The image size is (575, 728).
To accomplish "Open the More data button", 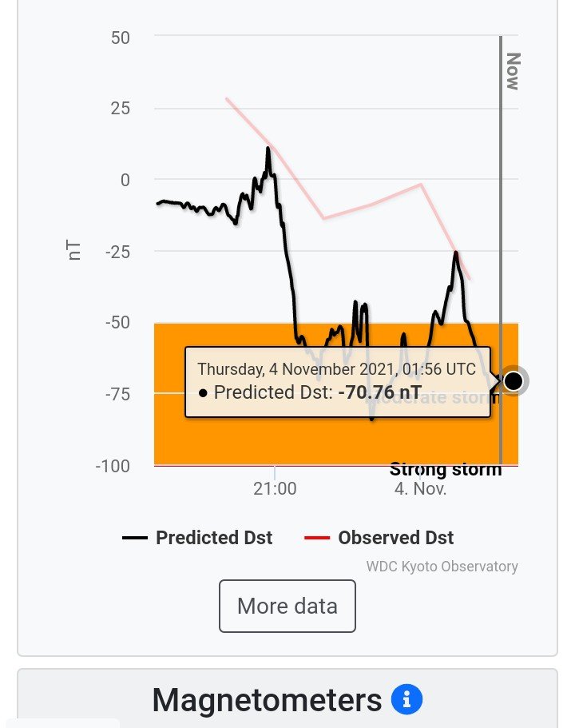I will (x=287, y=606).
